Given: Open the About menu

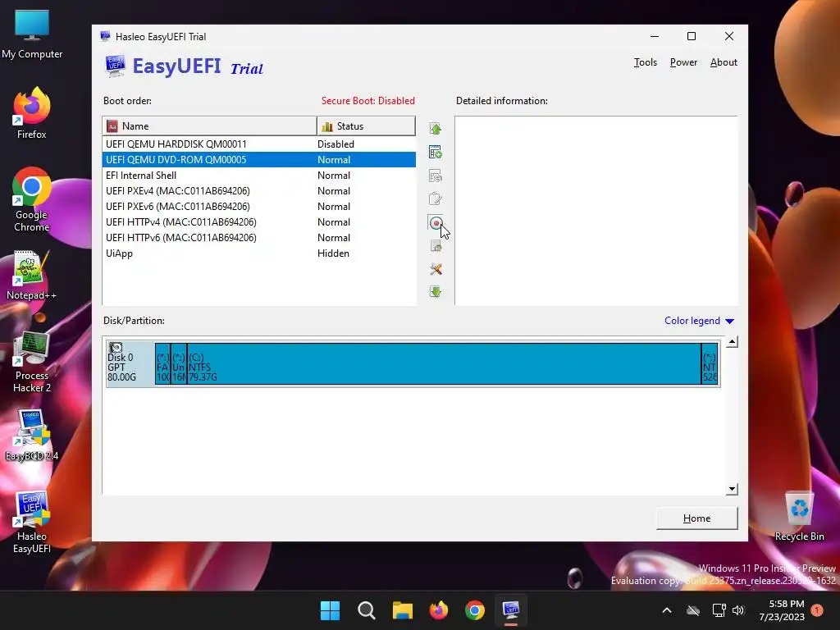Looking at the screenshot, I should pyautogui.click(x=724, y=62).
